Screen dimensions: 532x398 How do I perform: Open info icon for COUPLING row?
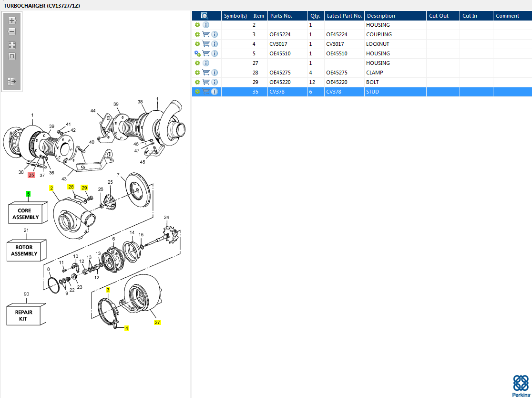(x=215, y=34)
